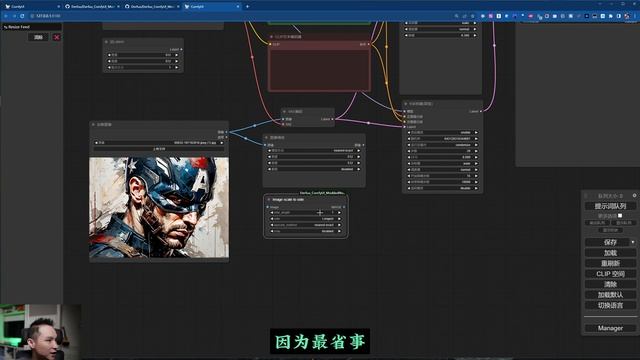Click the Captain America image preview
This screenshot has width=640, height=360.
tap(159, 207)
